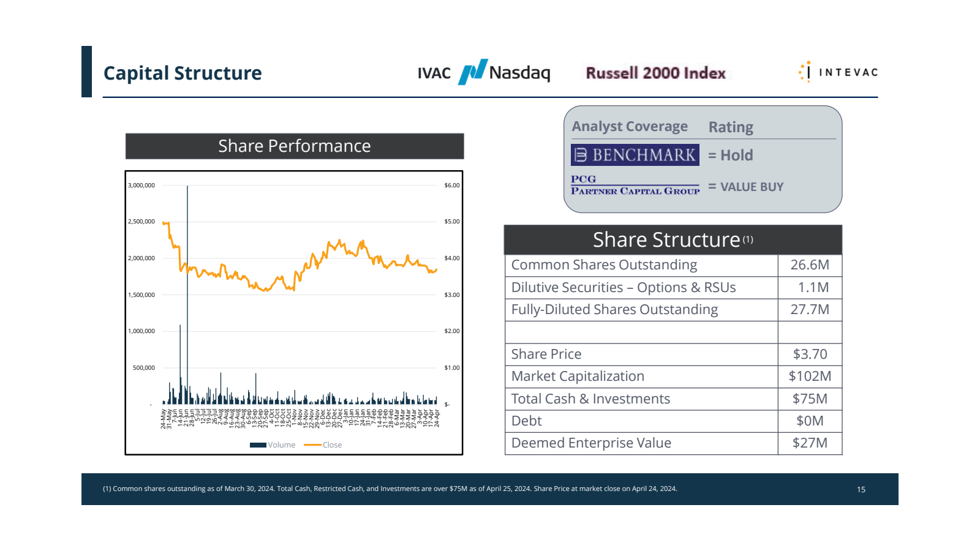Click the Volume legend label
The height and width of the screenshot is (551, 980).
click(x=281, y=445)
